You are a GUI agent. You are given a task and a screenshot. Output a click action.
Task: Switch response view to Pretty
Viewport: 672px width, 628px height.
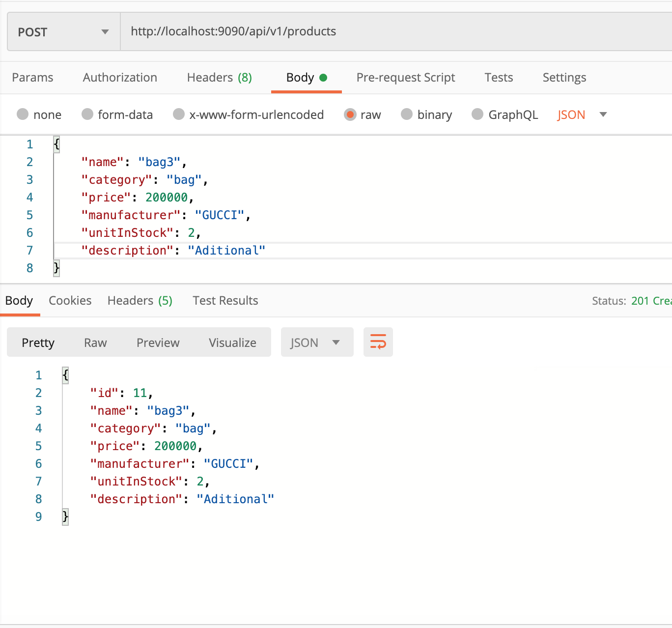pos(38,343)
